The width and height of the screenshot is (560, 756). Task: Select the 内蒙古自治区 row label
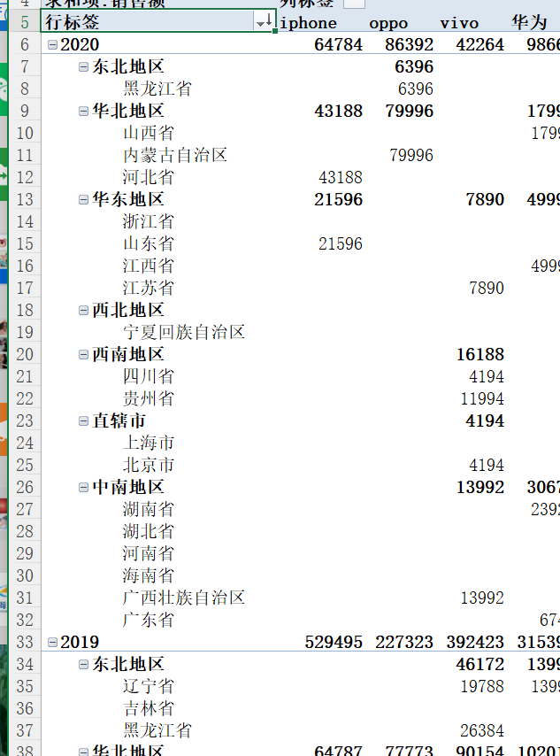[x=174, y=155]
